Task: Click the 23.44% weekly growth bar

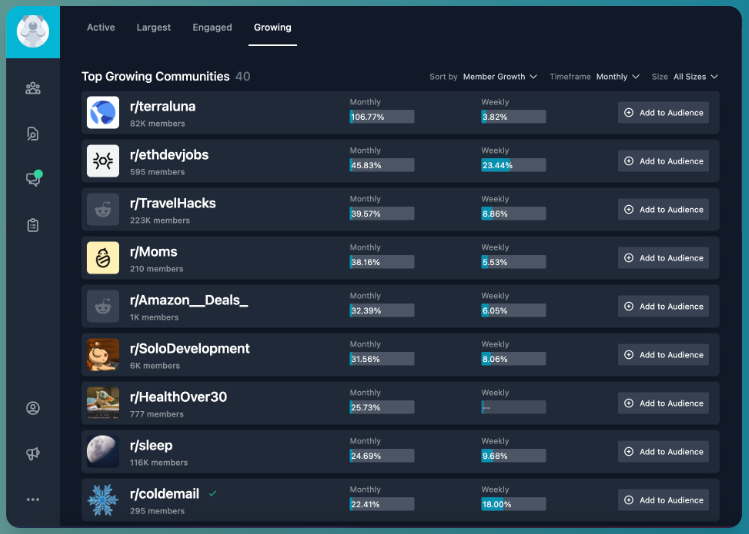Action: (513, 165)
